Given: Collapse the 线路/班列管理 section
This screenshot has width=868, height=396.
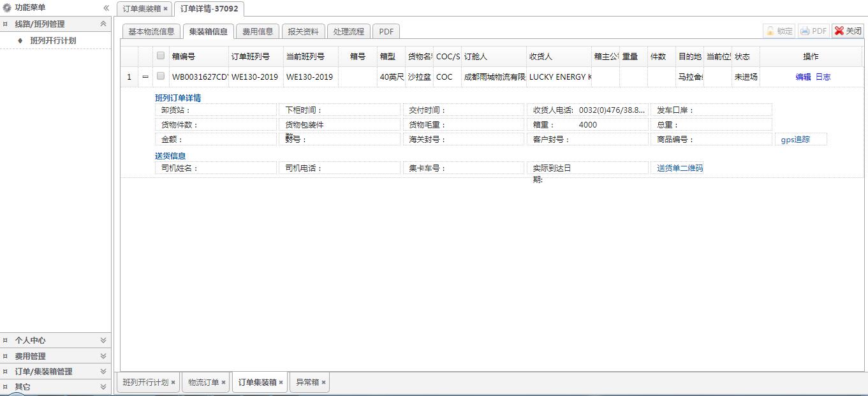Looking at the screenshot, I should (103, 24).
